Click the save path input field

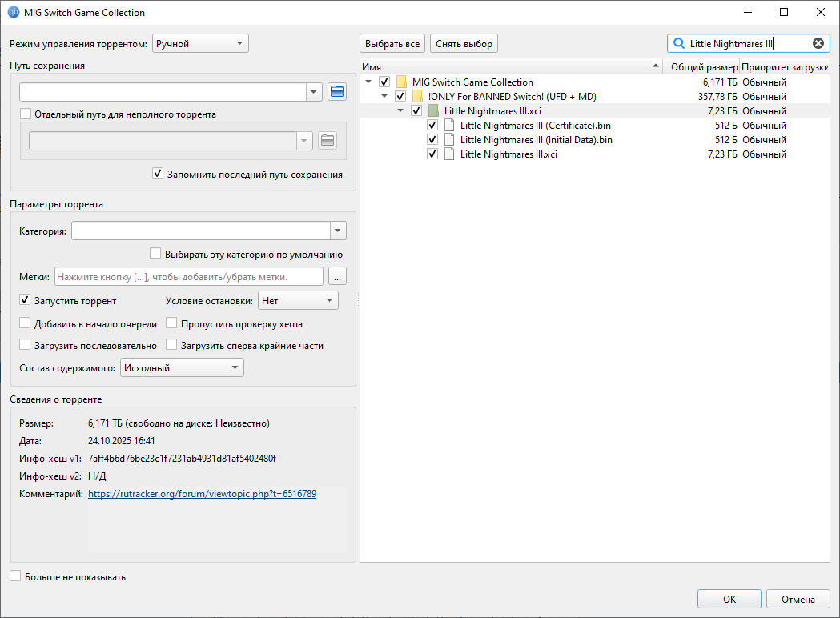[x=163, y=92]
